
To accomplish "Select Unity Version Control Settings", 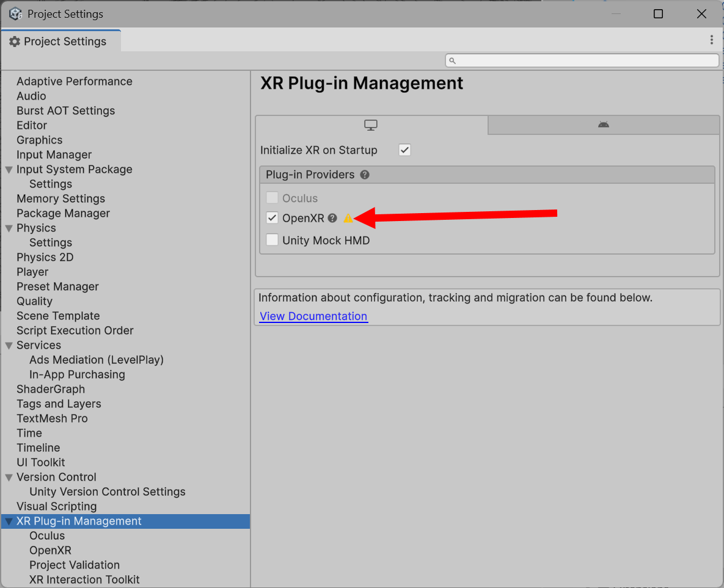I will tap(107, 492).
